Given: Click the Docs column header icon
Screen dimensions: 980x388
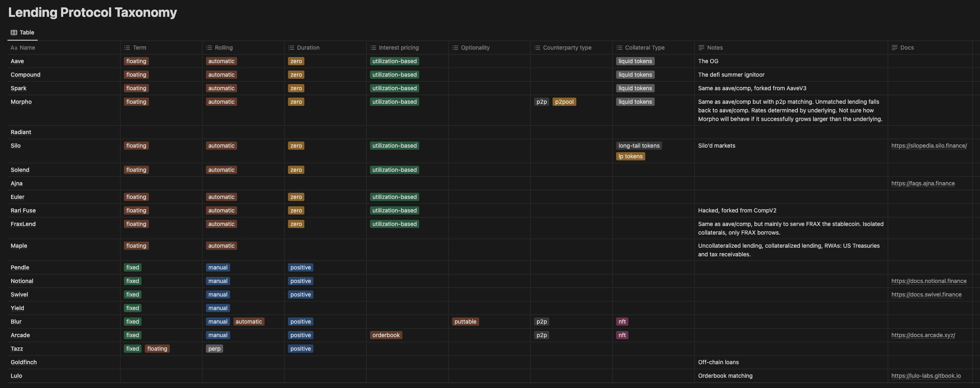Looking at the screenshot, I should click(894, 48).
